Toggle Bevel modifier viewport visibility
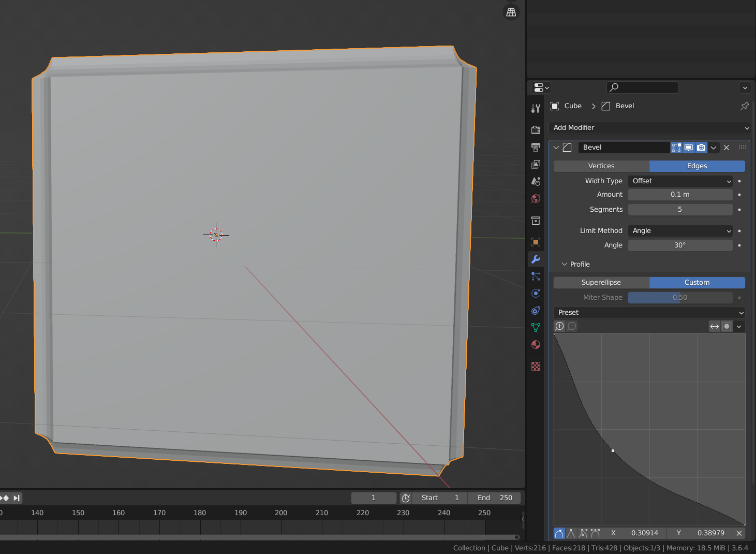This screenshot has height=554, width=756. (689, 148)
